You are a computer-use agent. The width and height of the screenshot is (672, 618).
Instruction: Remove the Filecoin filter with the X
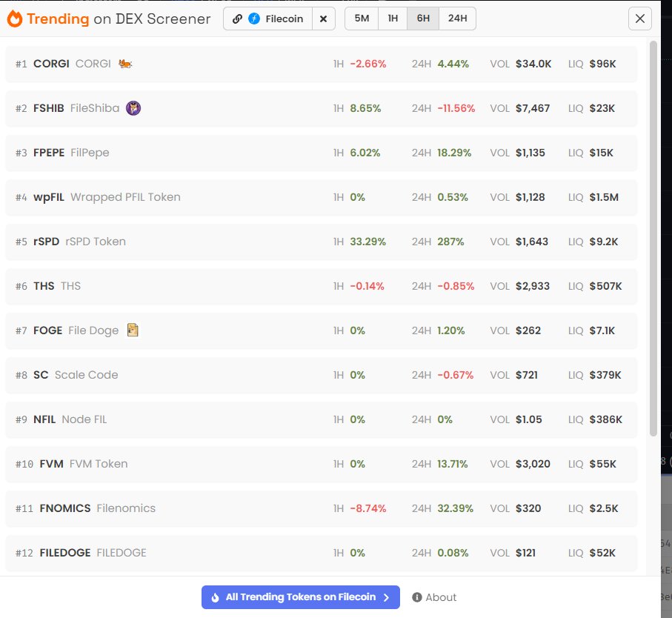[x=324, y=19]
